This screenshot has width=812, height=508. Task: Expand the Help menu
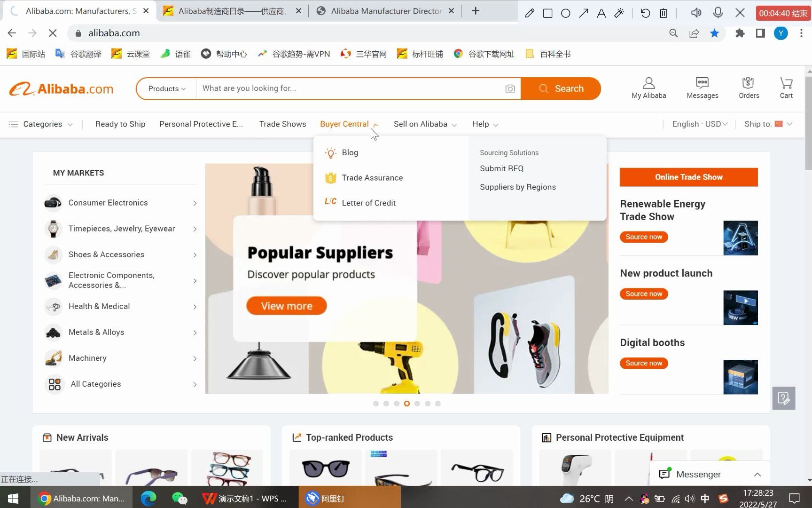pyautogui.click(x=485, y=124)
